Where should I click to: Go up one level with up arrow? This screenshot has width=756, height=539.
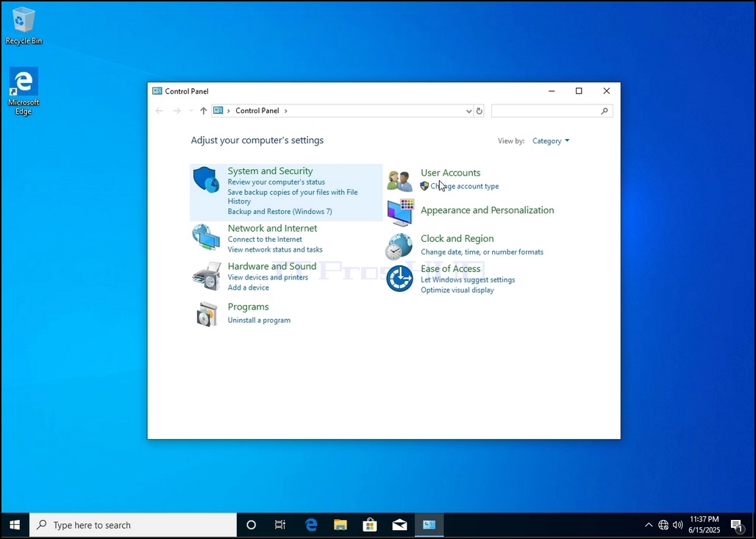[204, 111]
